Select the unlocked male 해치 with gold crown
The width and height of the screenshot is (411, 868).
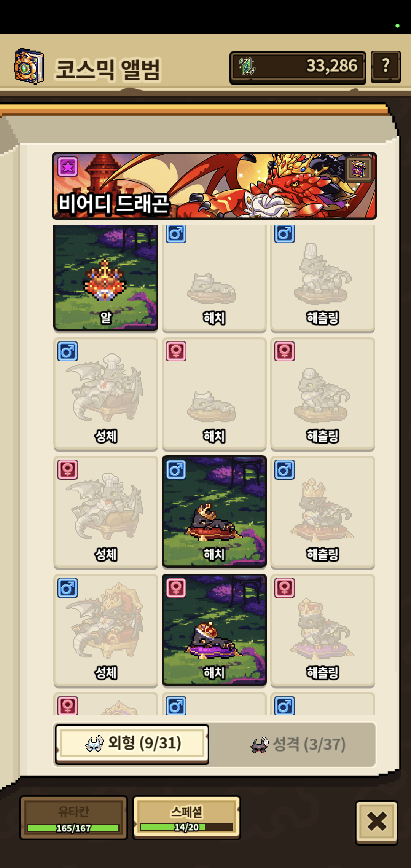(214, 512)
